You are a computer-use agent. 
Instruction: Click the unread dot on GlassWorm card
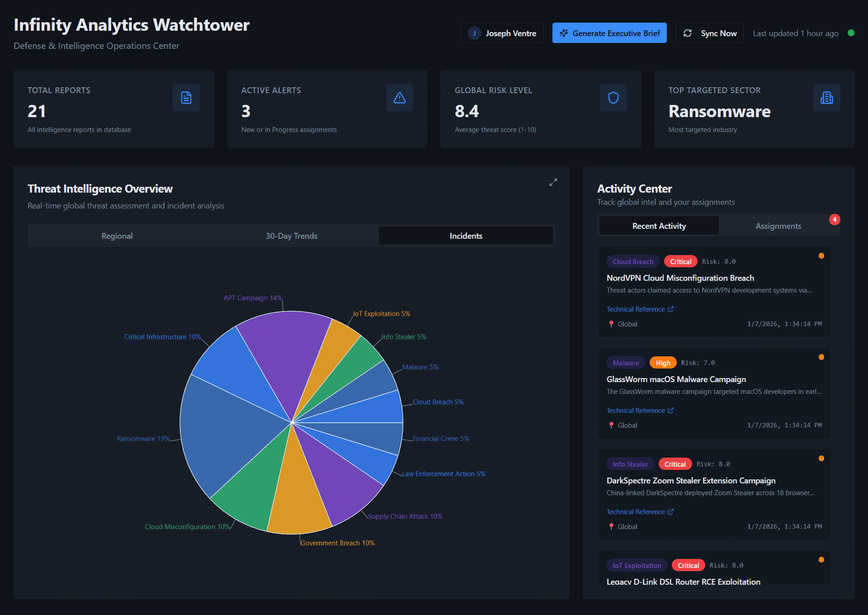(x=821, y=357)
